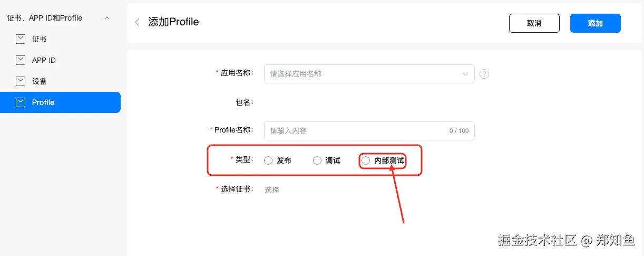Open the question mark help icon
Viewport: 644px width, 256px height.
pos(484,74)
